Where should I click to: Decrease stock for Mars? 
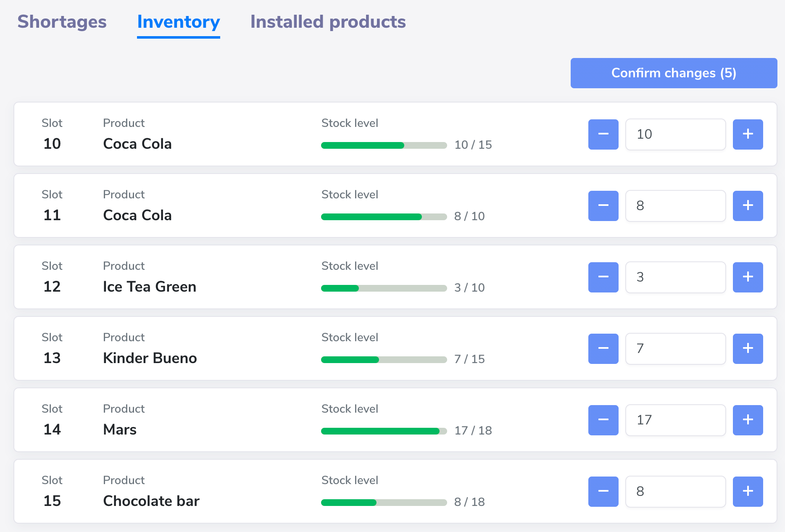pos(603,420)
